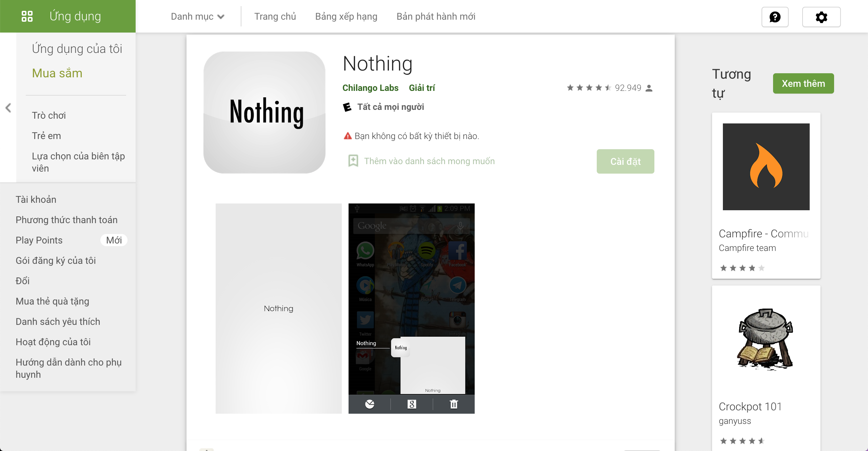
Task: Click Xem thêm button
Action: point(803,83)
